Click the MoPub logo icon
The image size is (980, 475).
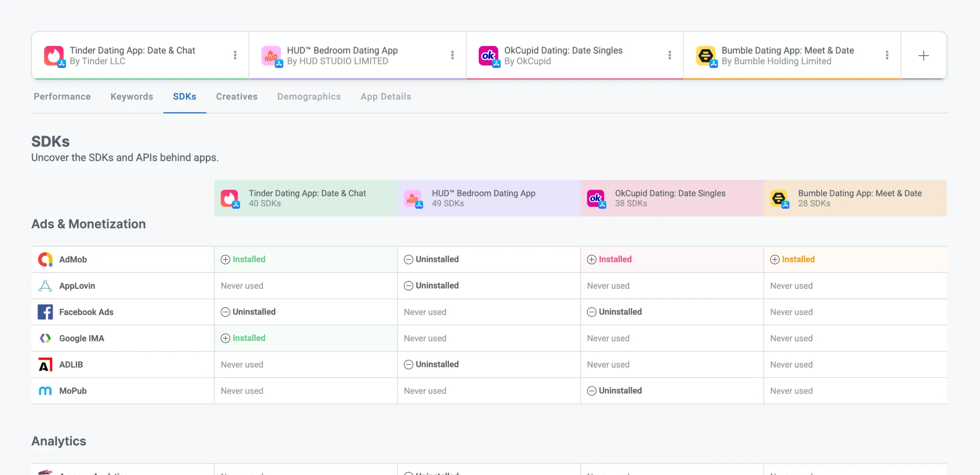tap(45, 391)
